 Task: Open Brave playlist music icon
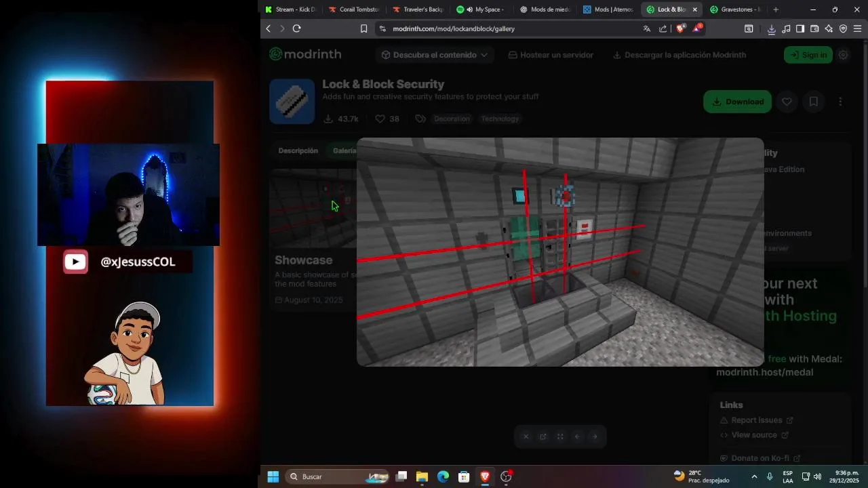pyautogui.click(x=786, y=28)
